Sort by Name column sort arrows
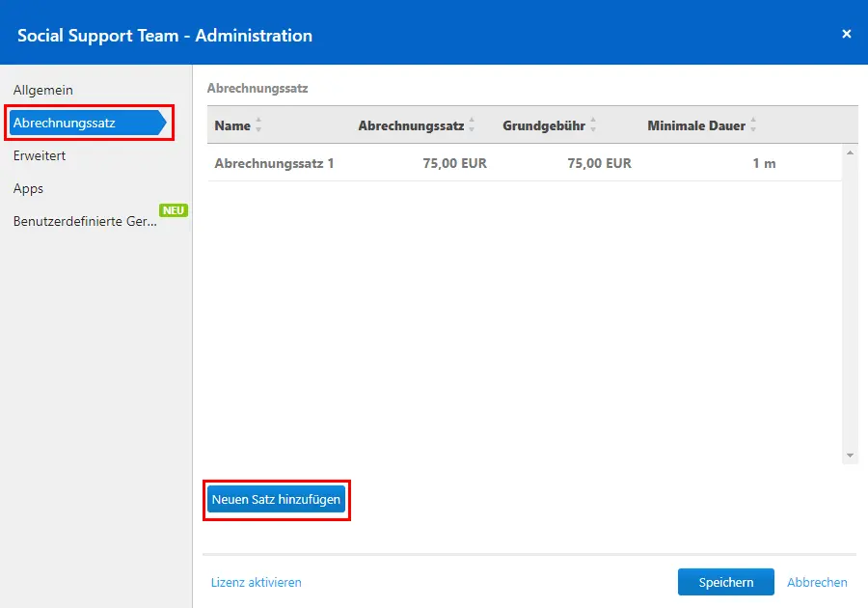Image resolution: width=868 pixels, height=608 pixels. click(x=258, y=125)
